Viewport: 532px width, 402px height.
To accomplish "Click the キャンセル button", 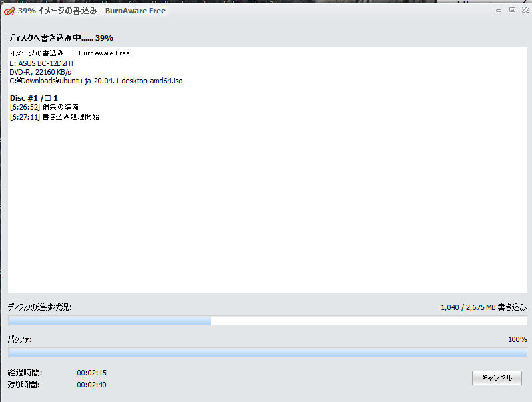I will click(497, 378).
